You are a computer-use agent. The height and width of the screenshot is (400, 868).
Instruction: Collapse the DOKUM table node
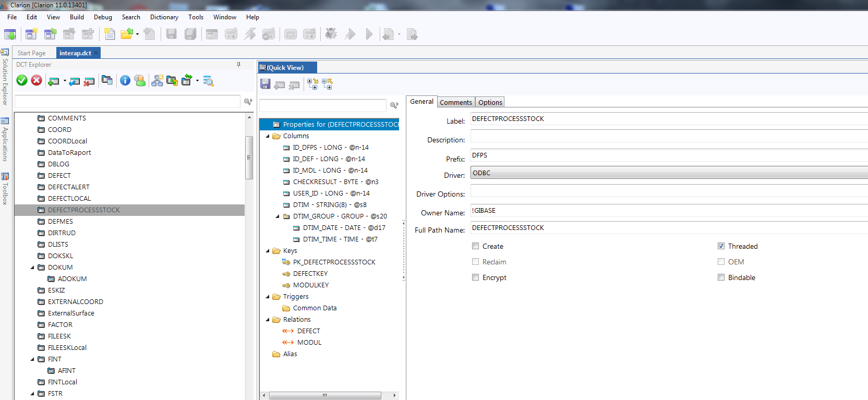(x=32, y=268)
